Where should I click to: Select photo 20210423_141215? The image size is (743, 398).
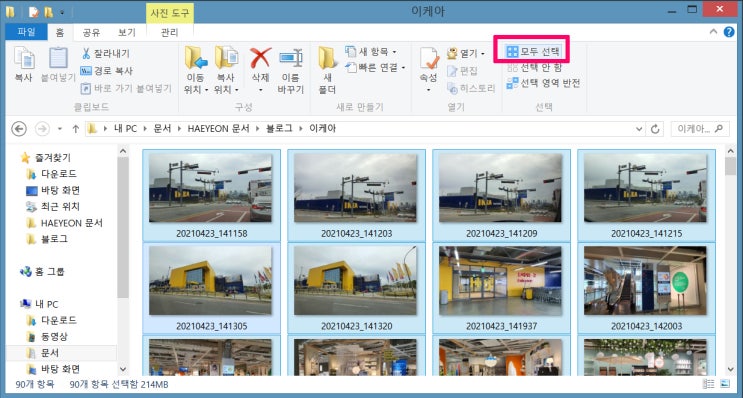(x=646, y=195)
